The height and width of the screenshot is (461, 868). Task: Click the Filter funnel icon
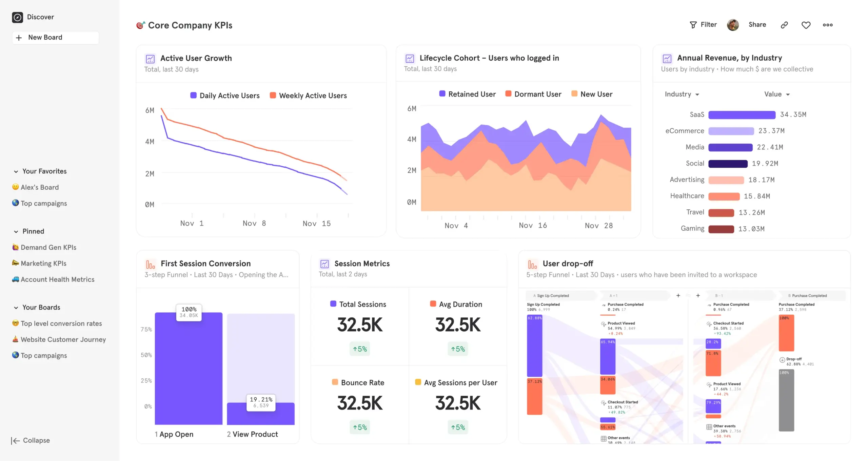693,24
